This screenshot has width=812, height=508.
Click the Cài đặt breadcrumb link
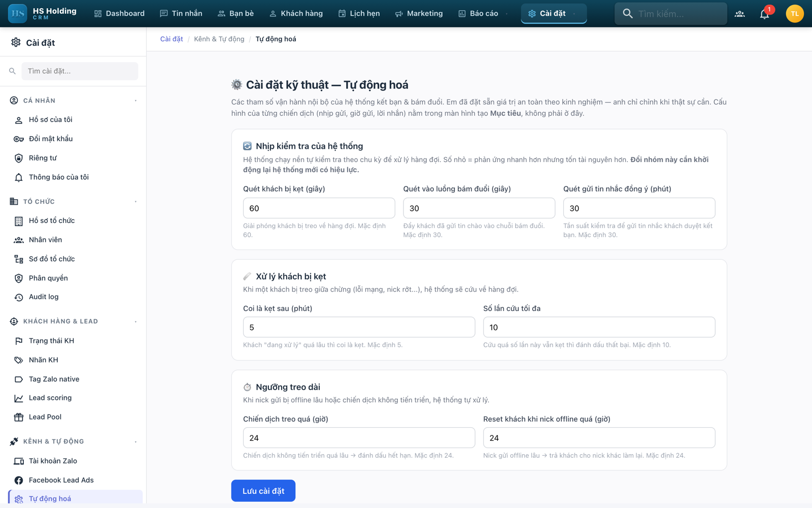click(172, 39)
